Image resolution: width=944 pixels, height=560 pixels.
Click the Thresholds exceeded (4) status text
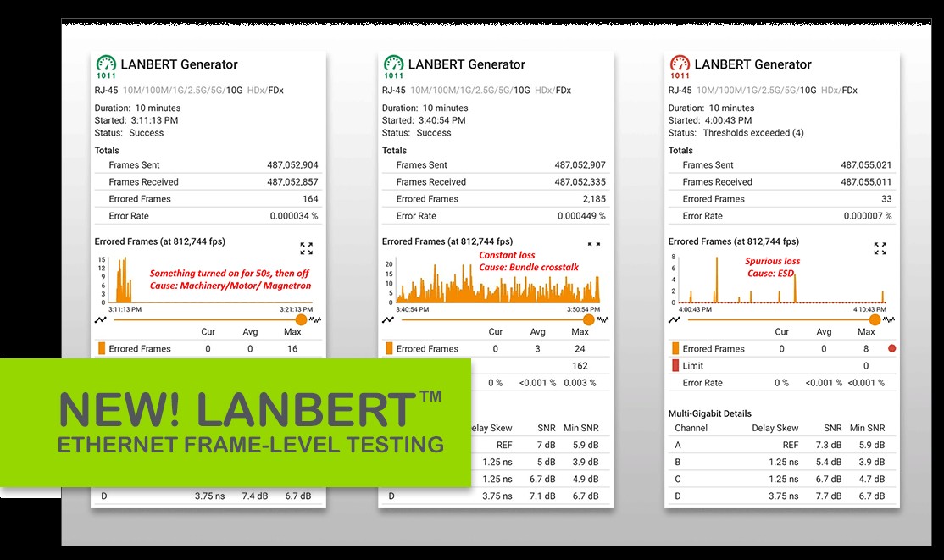tap(753, 133)
